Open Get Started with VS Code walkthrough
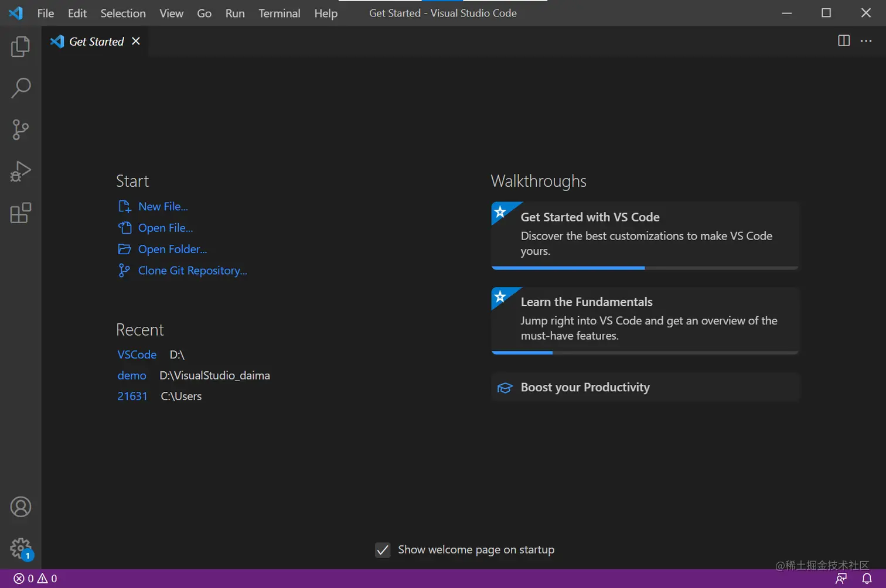The width and height of the screenshot is (886, 588). coord(645,235)
